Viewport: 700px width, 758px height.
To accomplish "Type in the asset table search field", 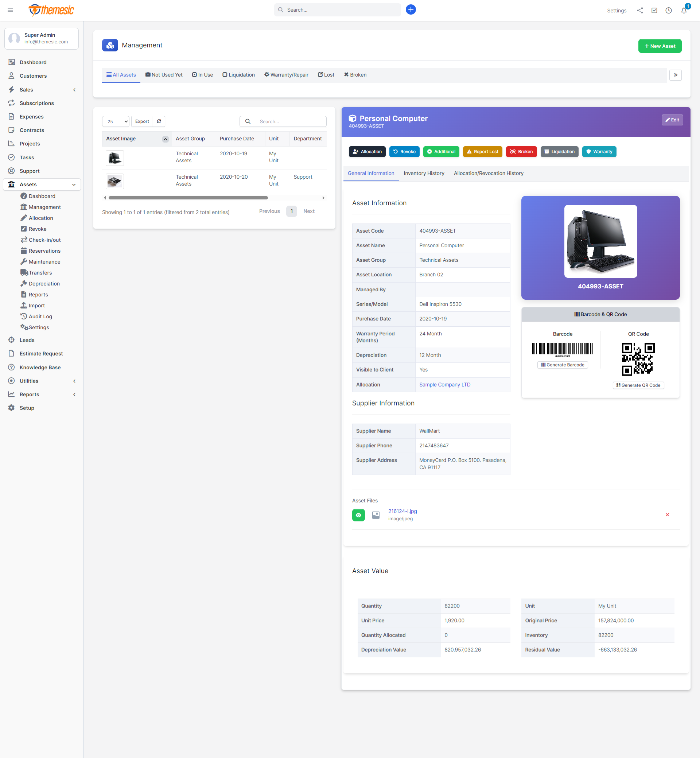I will tap(291, 121).
